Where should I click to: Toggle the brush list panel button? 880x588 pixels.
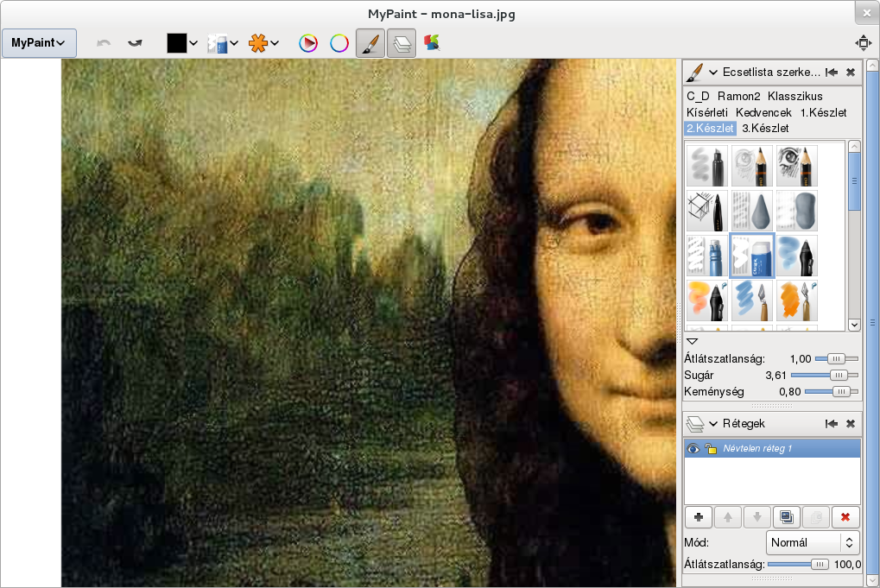(x=370, y=43)
